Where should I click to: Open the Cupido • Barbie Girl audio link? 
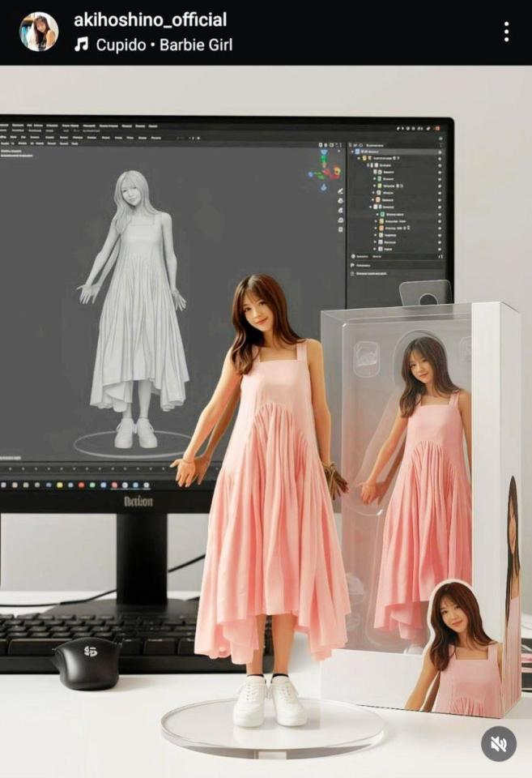(x=164, y=45)
